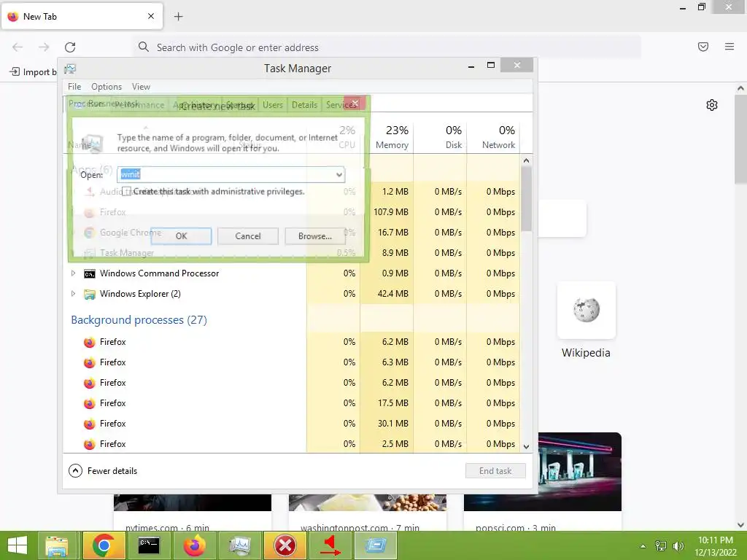Open the Windows Start menu
Viewport: 747px width, 560px height.
pos(18,545)
